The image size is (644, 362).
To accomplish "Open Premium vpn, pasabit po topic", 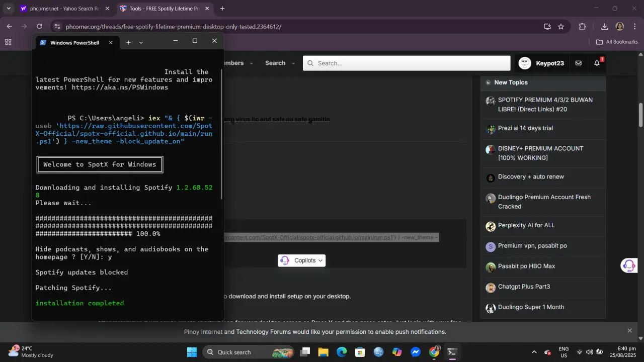I will pos(532,246).
